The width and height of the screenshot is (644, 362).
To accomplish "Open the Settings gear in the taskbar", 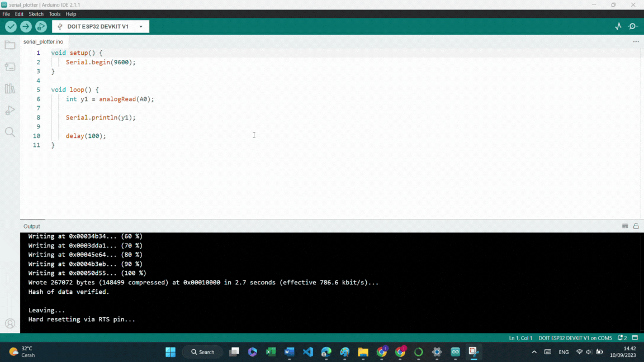I will (x=437, y=352).
